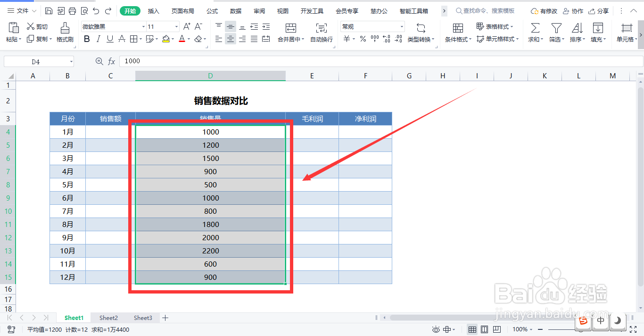Click the Fill (填充) icon
This screenshot has width=644, height=336.
tap(598, 28)
